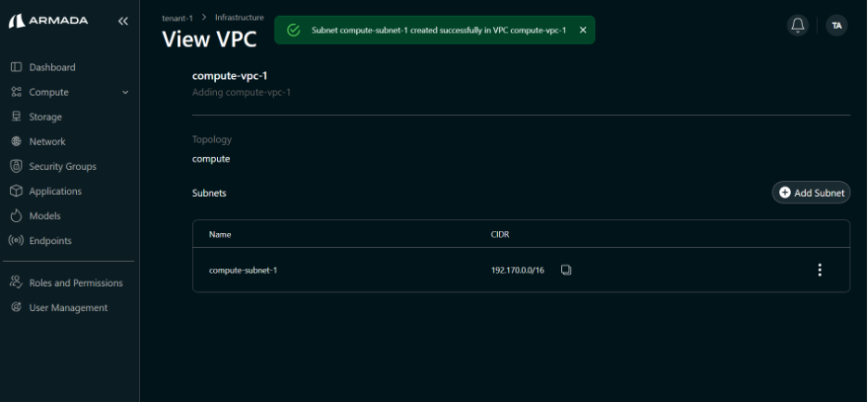Click the compute topology value

click(x=211, y=159)
